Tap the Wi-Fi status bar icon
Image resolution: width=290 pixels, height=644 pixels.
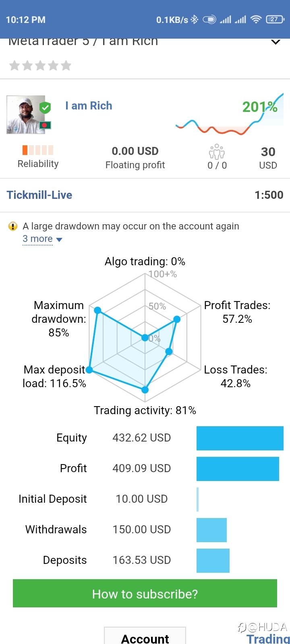click(256, 19)
